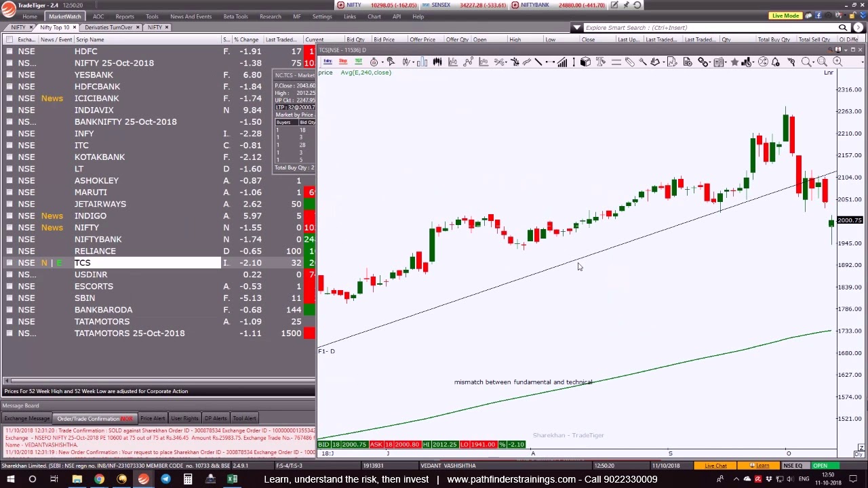Open Telegram from the taskbar

point(165,479)
